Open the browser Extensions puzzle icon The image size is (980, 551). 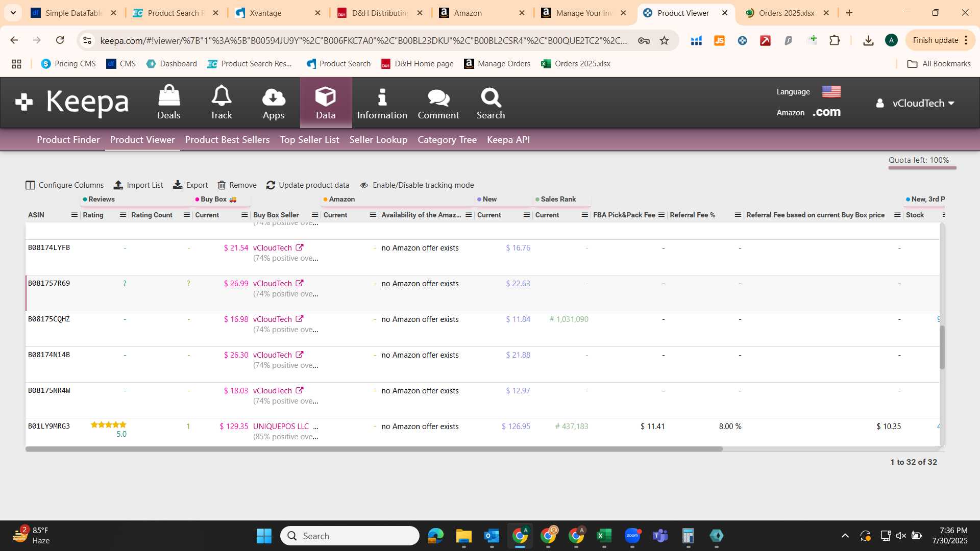click(835, 40)
